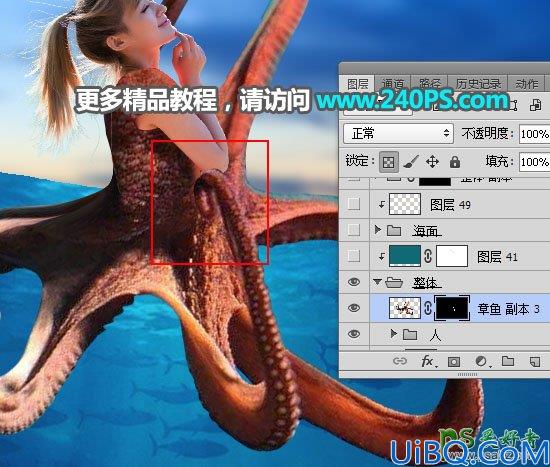Hide the 整体 group
The image size is (550, 467).
tap(354, 282)
